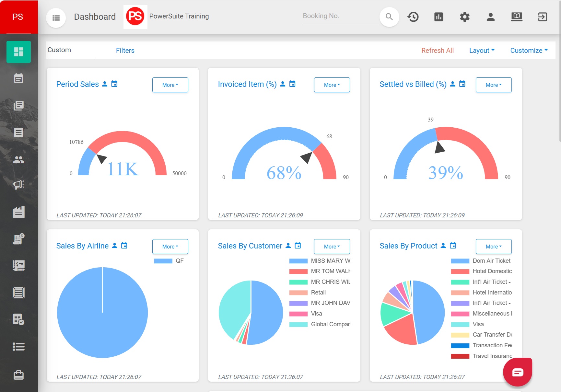Expand the More dropdown on Sales By Airline

[x=170, y=247]
